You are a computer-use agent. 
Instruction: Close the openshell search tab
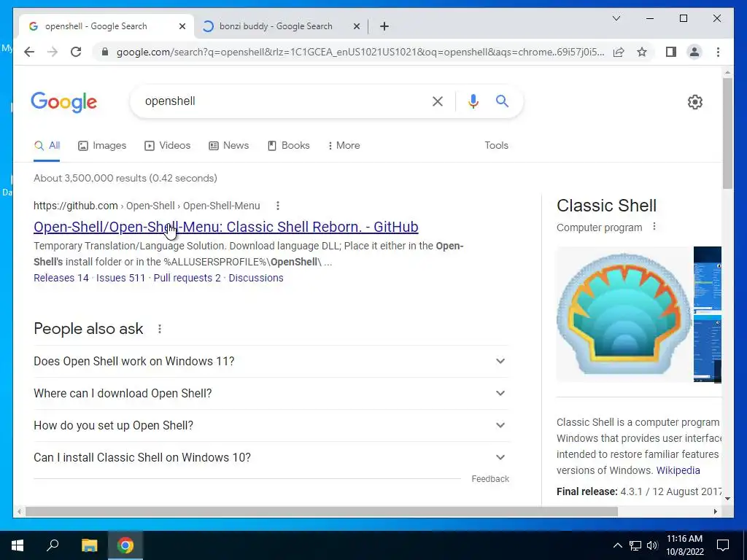[x=182, y=26]
